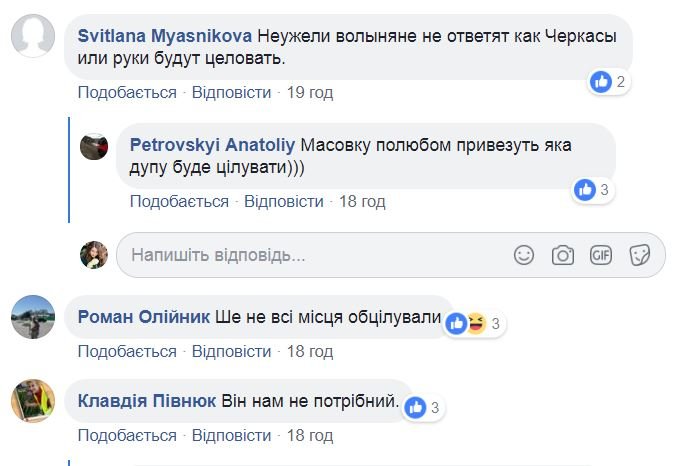The width and height of the screenshot is (680, 466).
Task: Open Petrovskyi Anatoliy's avatar
Action: point(94,145)
